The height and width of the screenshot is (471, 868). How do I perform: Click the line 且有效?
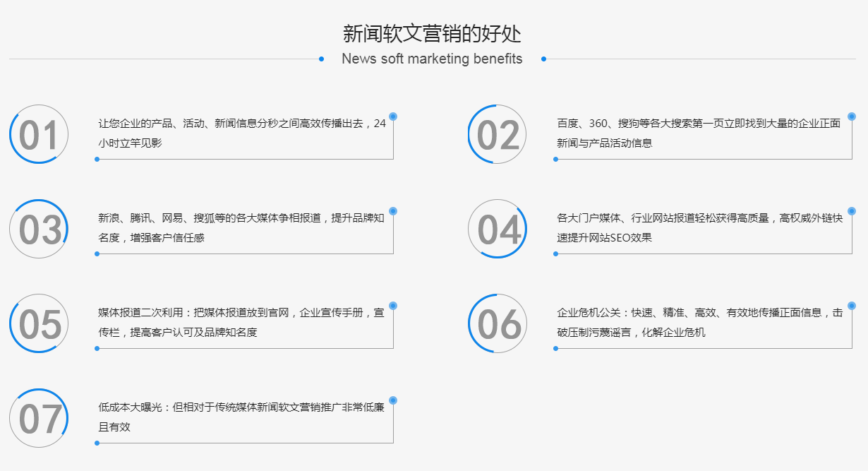coord(114,427)
